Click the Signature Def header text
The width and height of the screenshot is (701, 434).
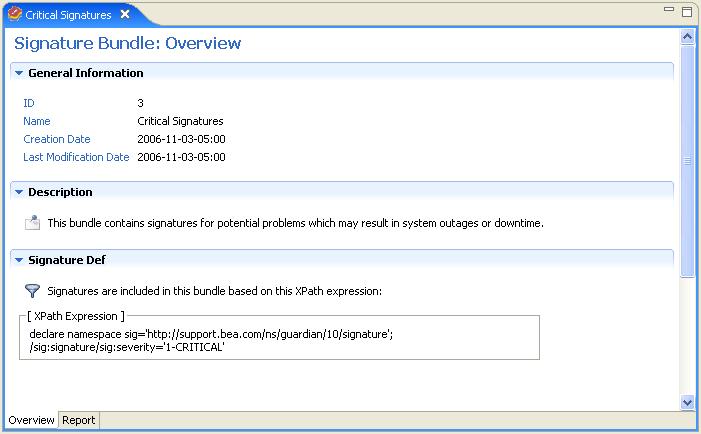point(67,260)
